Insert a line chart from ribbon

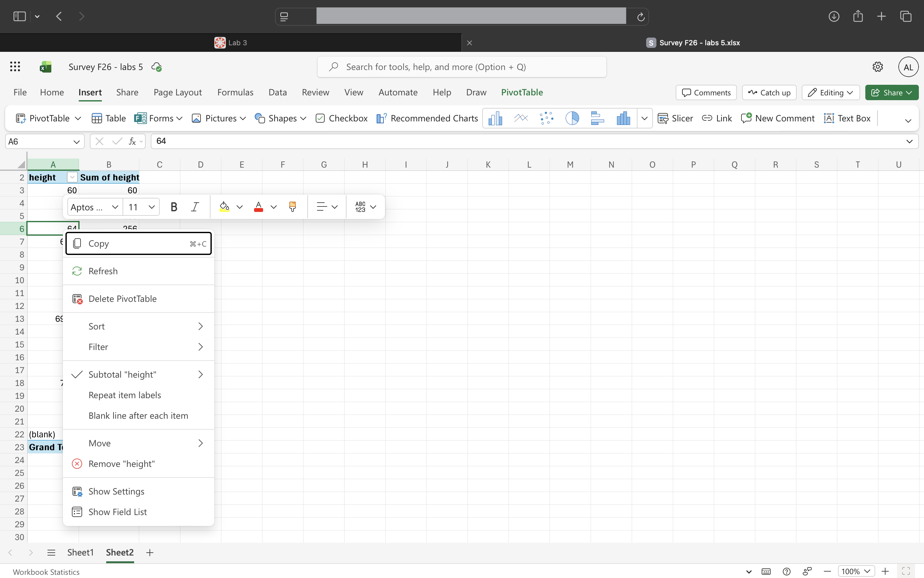point(521,118)
